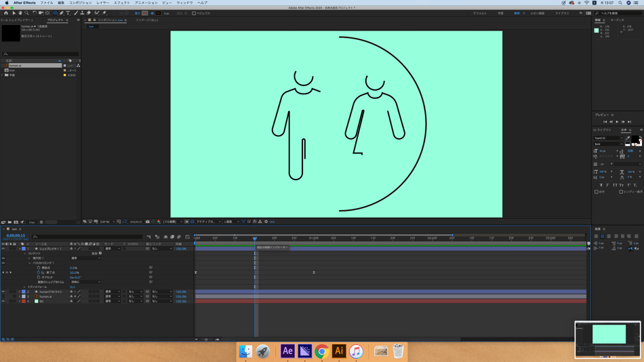
Task: Select the Pen tool in toolbar
Action: pyautogui.click(x=62, y=13)
